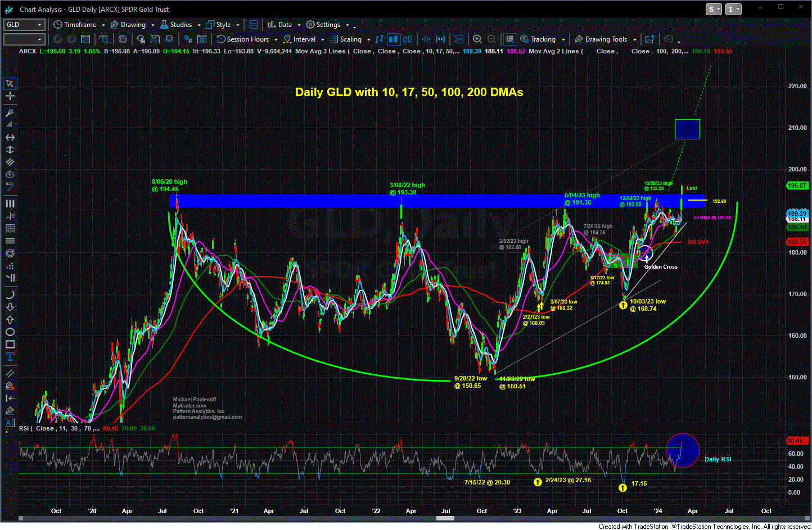The height and width of the screenshot is (530, 812).
Task: Click the Tracking button
Action: [538, 39]
